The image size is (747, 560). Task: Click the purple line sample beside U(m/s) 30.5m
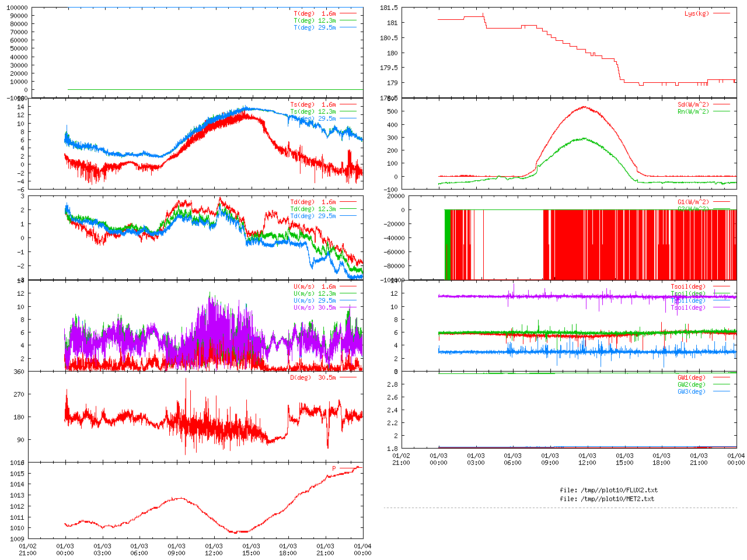pos(348,308)
